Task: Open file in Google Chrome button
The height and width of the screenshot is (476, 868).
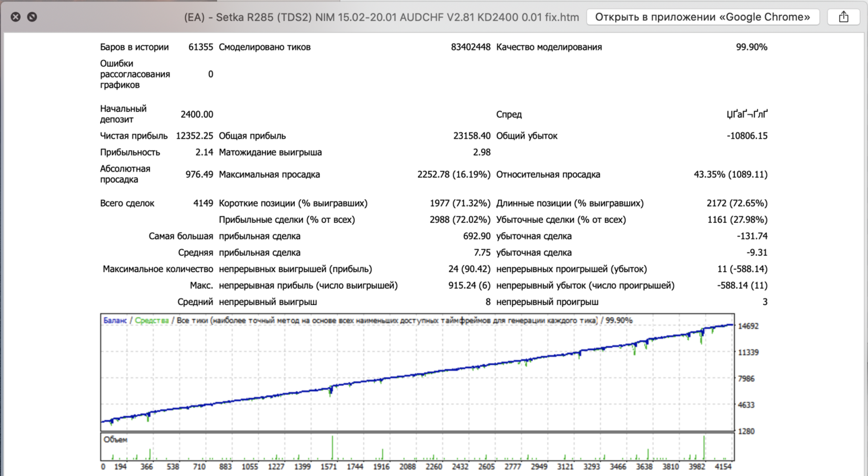Action: click(x=702, y=17)
